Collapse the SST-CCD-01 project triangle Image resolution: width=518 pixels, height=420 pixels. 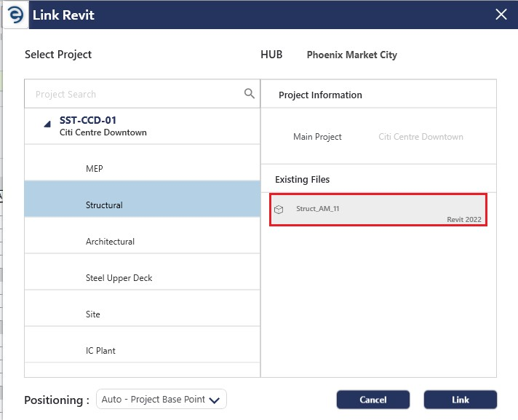47,124
